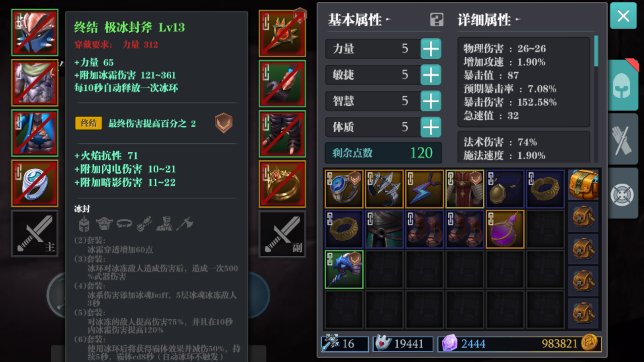This screenshot has width=644, height=362.
Task: Open the active orange backpack bag
Action: tap(583, 185)
